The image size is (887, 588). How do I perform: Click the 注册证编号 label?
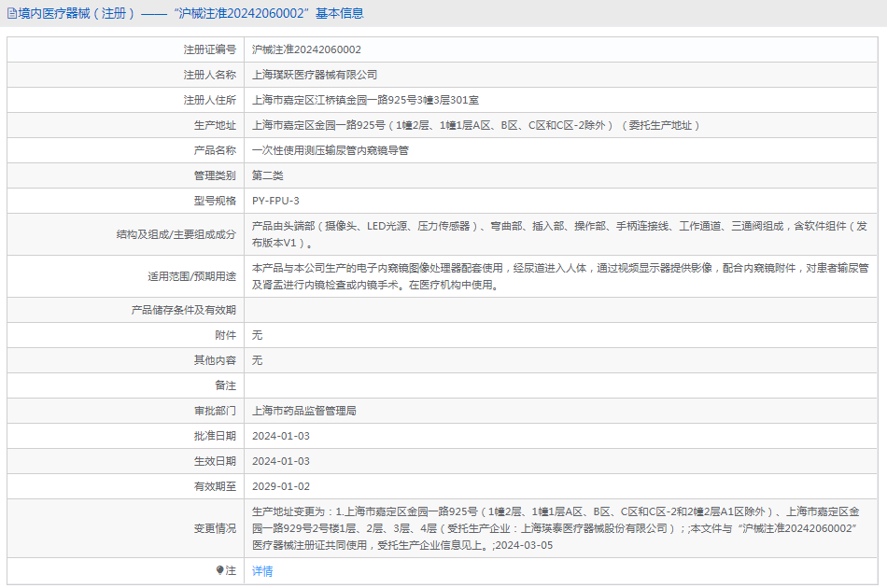pyautogui.click(x=210, y=49)
